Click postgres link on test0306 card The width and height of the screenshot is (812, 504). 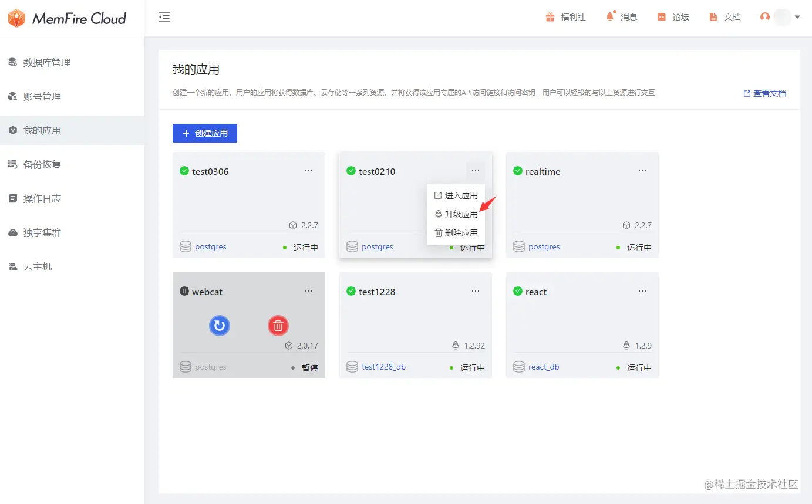[211, 247]
